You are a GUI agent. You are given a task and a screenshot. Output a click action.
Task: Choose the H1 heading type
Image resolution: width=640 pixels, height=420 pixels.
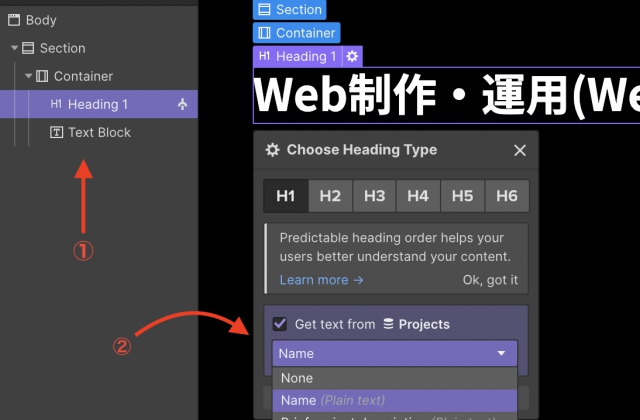(286, 196)
